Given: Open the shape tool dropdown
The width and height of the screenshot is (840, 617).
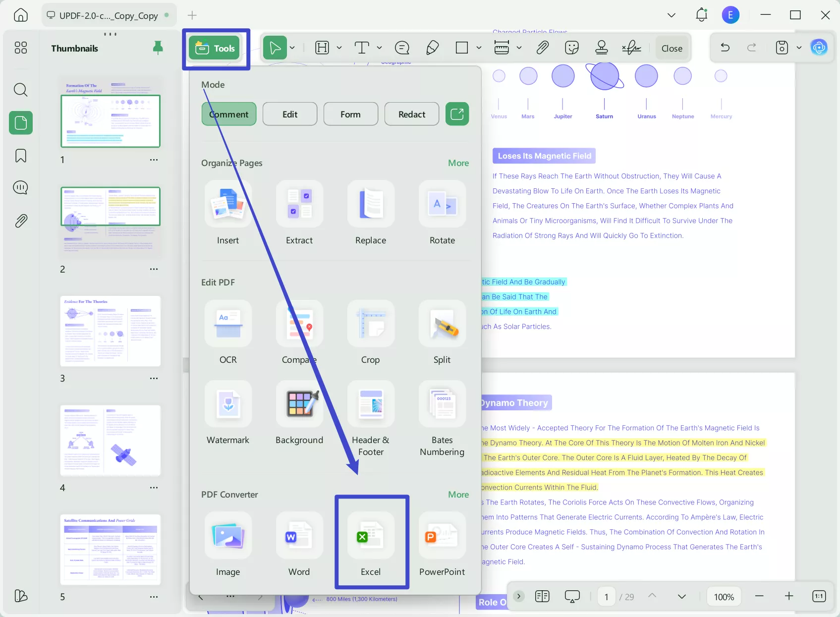Looking at the screenshot, I should click(x=479, y=48).
